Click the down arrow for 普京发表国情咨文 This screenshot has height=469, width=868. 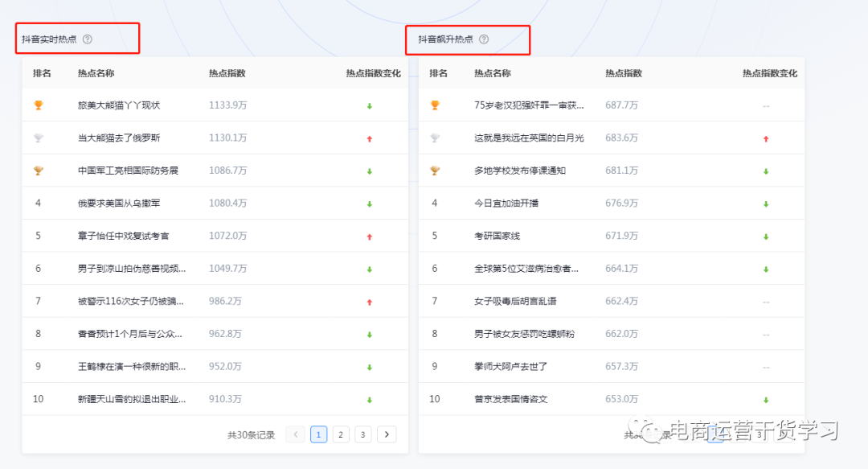coord(766,401)
